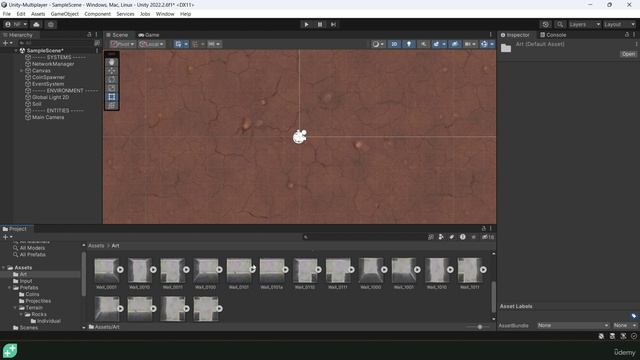Image resolution: width=640 pixels, height=360 pixels.
Task: Open the Gizmos dropdown arrow
Action: tap(492, 44)
